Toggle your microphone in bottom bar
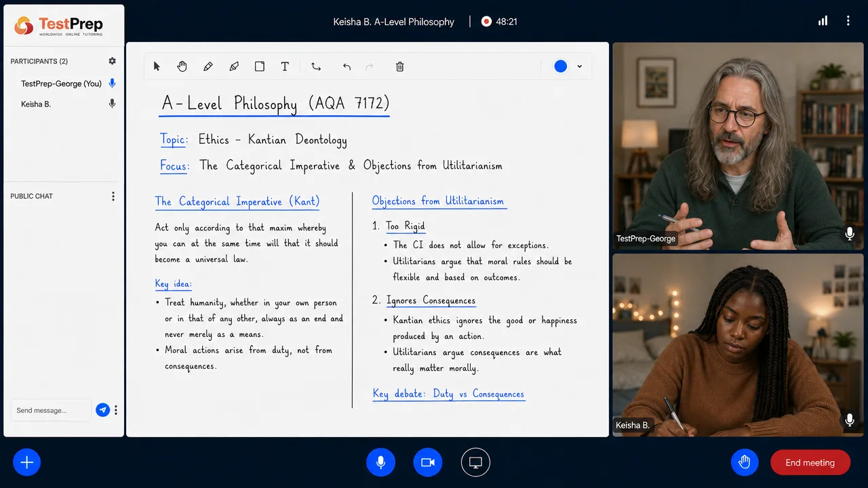Image resolution: width=868 pixels, height=488 pixels. [x=381, y=462]
